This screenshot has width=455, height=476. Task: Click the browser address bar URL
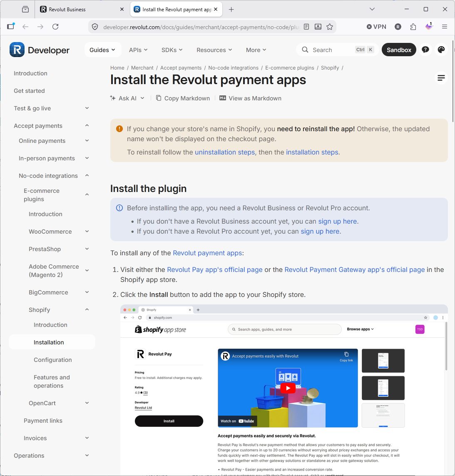coord(201,27)
